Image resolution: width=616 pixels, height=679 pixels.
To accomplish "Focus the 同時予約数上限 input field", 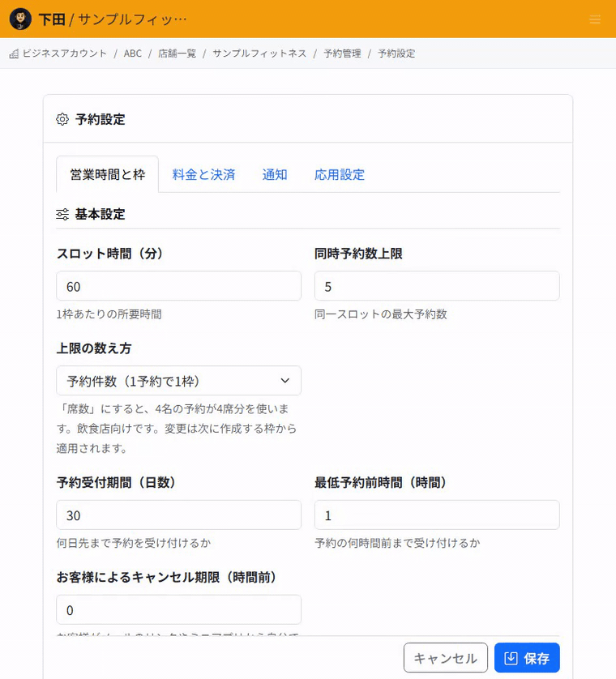I will tap(437, 286).
